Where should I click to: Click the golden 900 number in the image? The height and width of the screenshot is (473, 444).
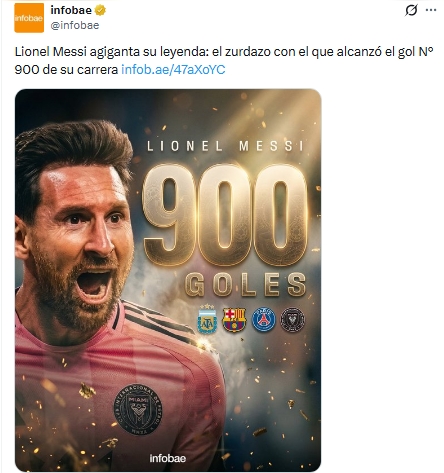pyautogui.click(x=225, y=215)
